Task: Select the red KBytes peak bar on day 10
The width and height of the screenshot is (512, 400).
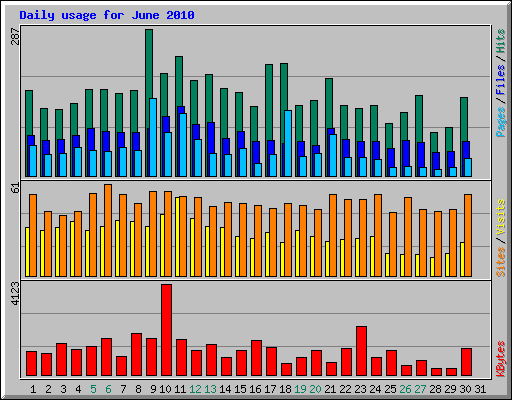Action: click(x=166, y=330)
